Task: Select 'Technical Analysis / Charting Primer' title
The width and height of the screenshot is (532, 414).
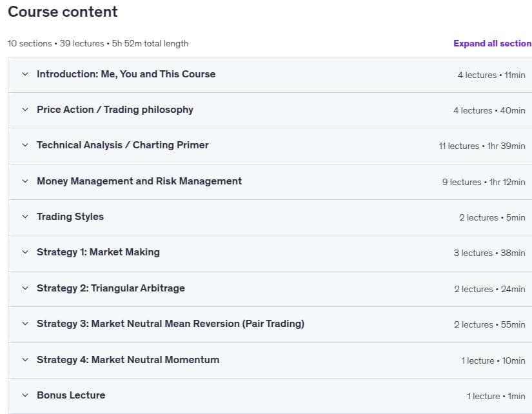Action: click(123, 145)
